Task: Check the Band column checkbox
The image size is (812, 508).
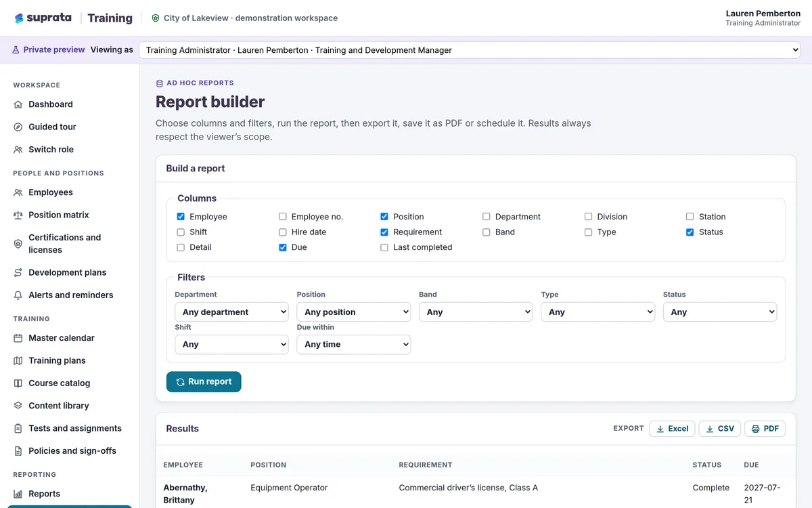Action: point(487,232)
